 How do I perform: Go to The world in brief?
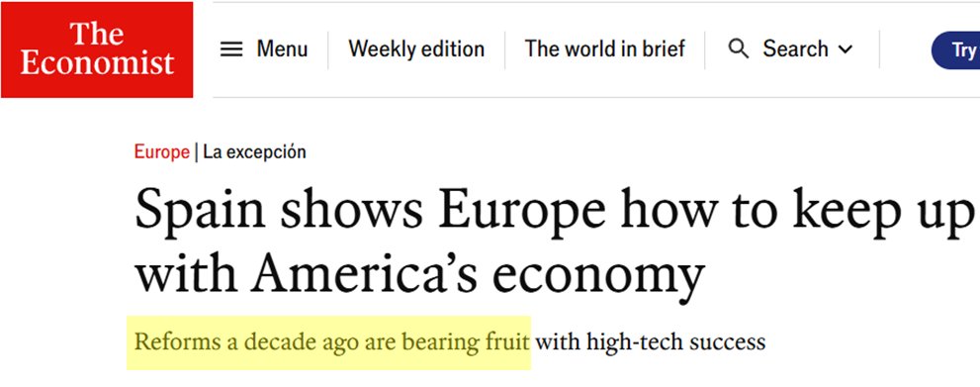[605, 48]
